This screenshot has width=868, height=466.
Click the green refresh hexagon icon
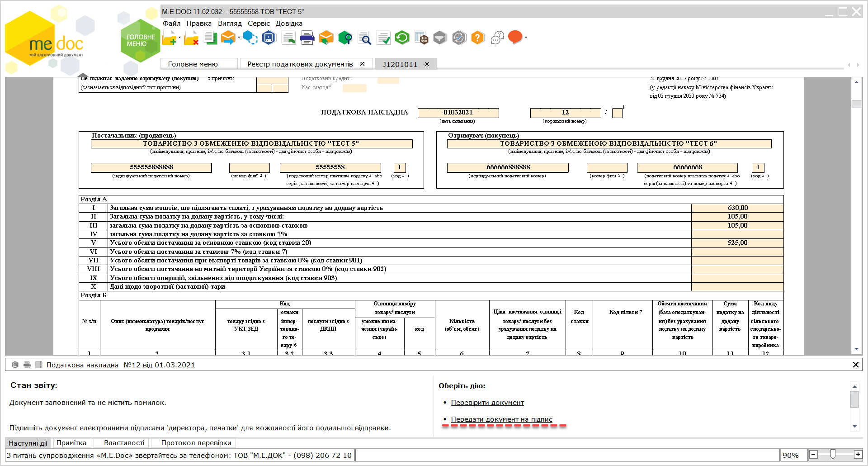pos(402,38)
